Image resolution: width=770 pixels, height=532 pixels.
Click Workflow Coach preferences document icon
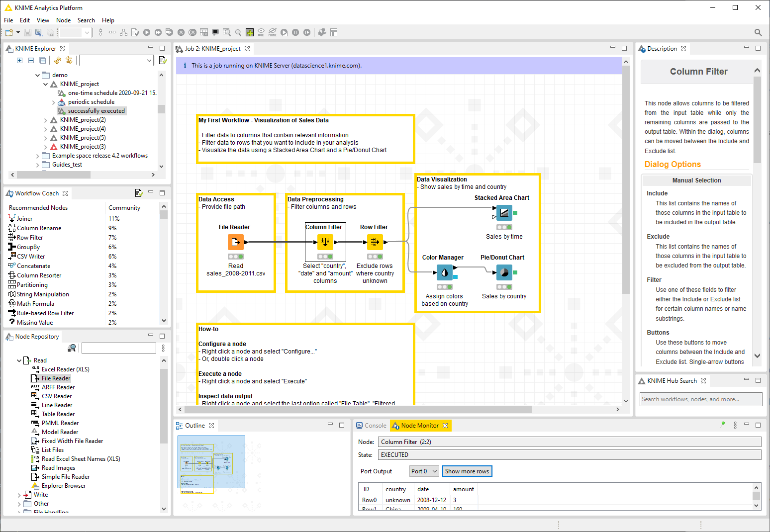[138, 193]
